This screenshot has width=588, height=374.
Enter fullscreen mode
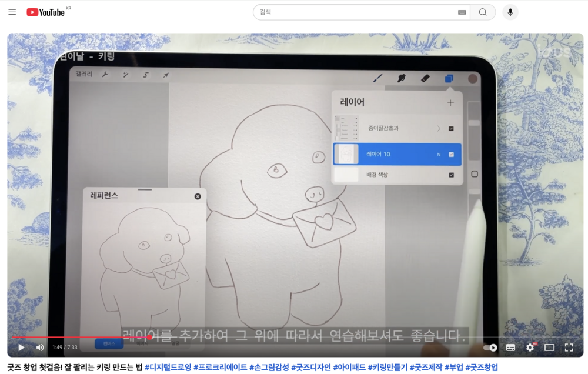[569, 348]
